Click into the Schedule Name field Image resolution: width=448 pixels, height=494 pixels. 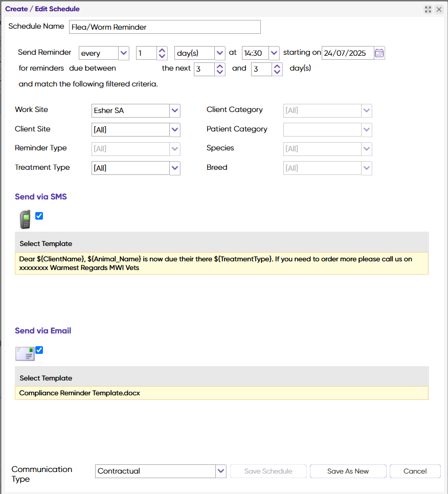(x=165, y=27)
